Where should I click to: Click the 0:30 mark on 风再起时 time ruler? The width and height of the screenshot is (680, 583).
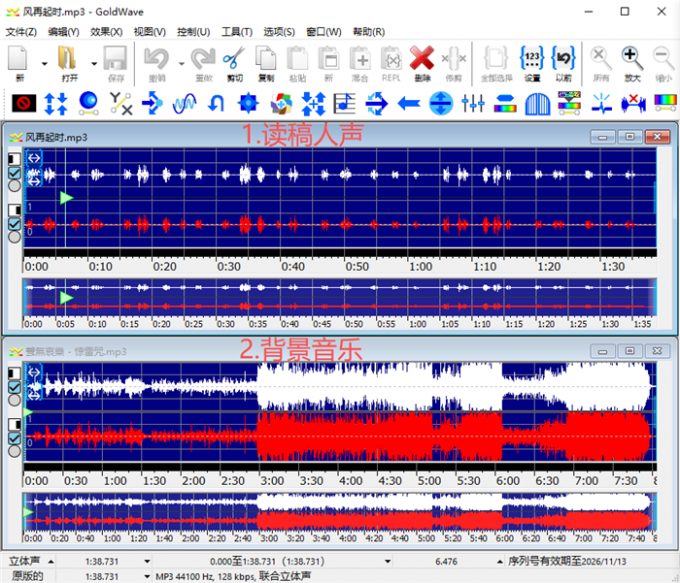pos(230,267)
